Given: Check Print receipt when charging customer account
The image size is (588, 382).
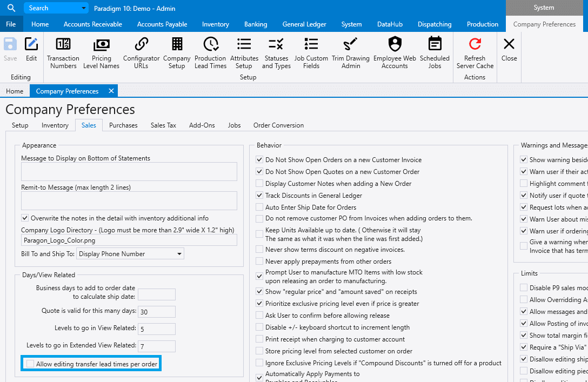Looking at the screenshot, I should click(x=259, y=339).
